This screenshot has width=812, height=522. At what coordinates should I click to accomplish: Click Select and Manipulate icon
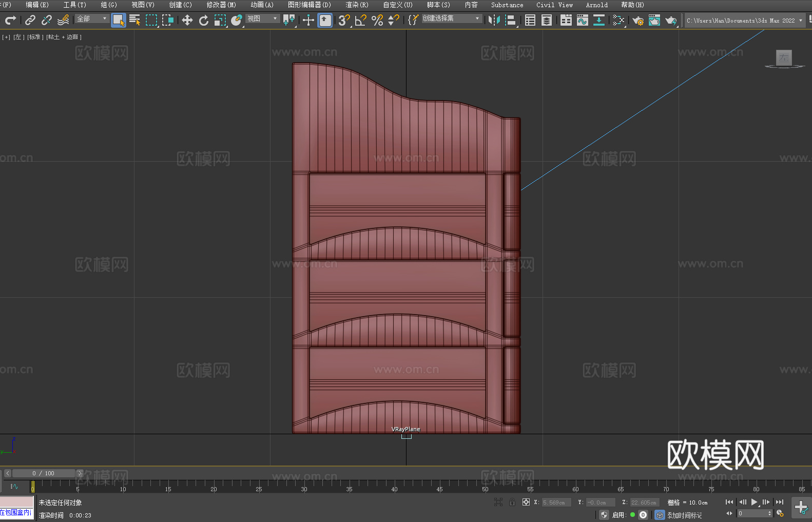[308, 20]
